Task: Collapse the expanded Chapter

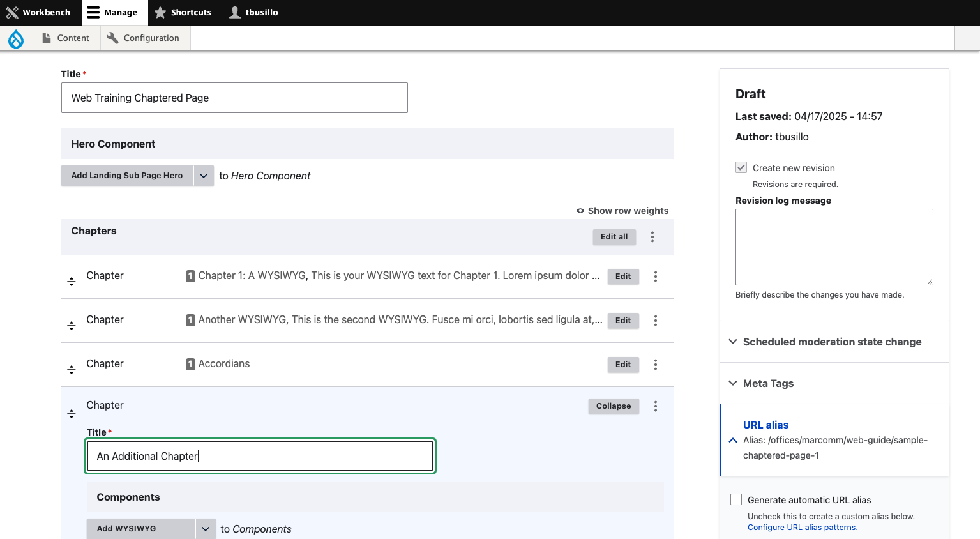Action: tap(614, 406)
